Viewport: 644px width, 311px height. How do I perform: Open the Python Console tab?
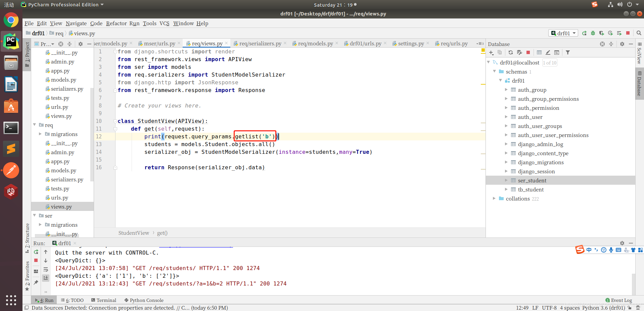[x=144, y=300]
